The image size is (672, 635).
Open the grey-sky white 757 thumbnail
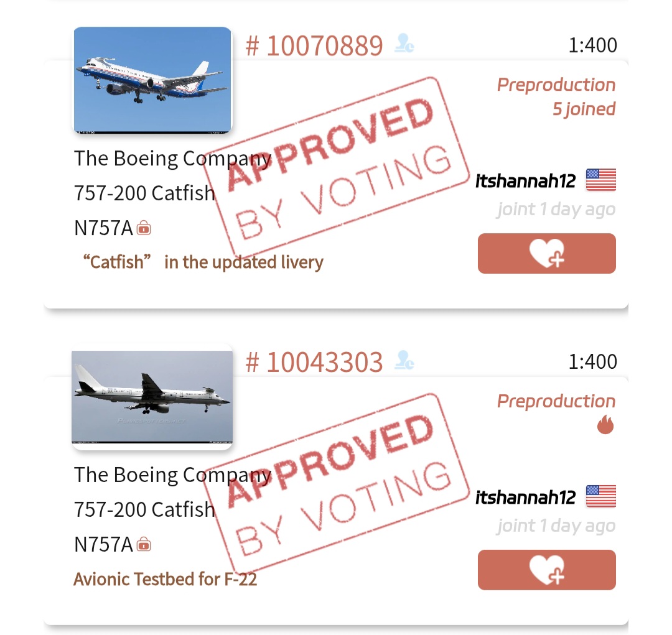152,396
